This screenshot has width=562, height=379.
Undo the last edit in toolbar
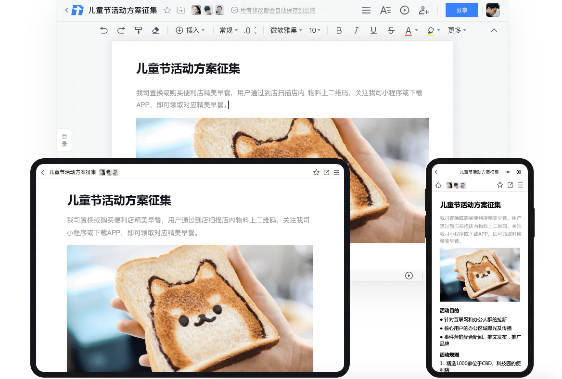(x=104, y=30)
